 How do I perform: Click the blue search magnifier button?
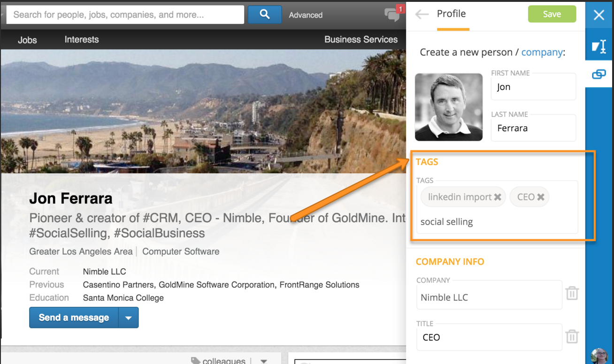[265, 15]
